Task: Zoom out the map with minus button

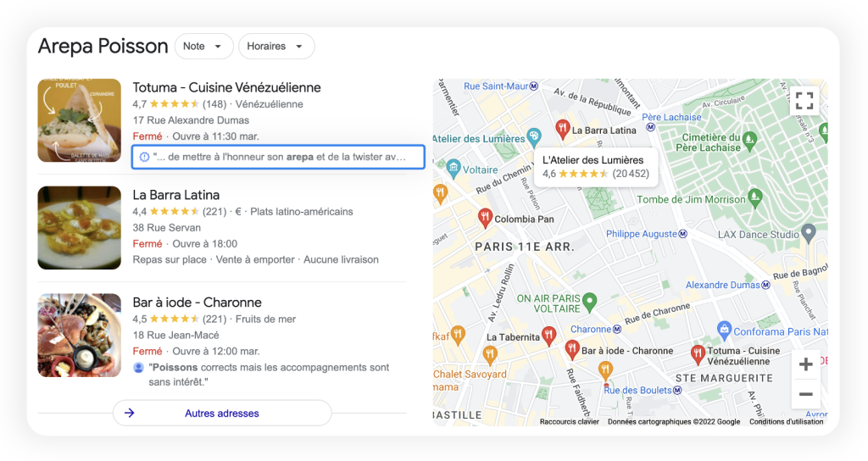Action: click(806, 394)
